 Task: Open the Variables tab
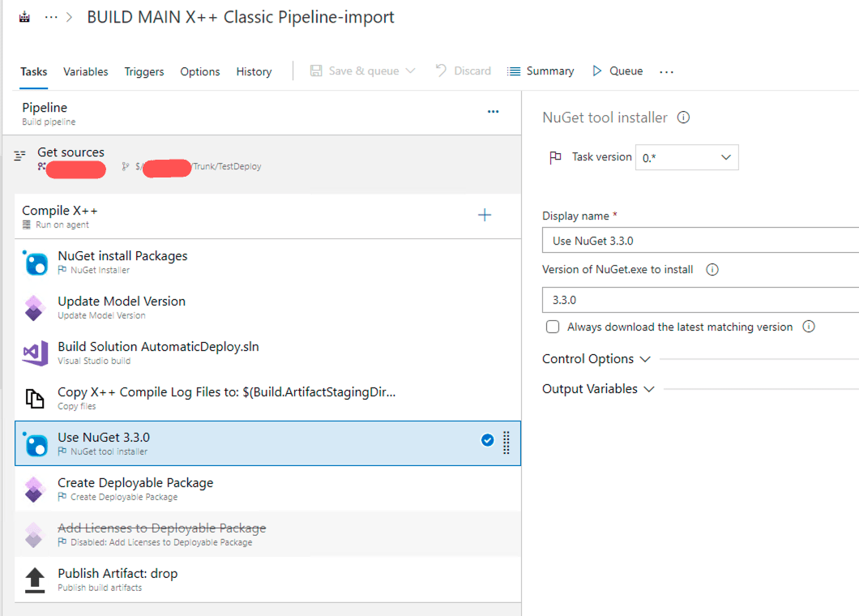pyautogui.click(x=85, y=72)
